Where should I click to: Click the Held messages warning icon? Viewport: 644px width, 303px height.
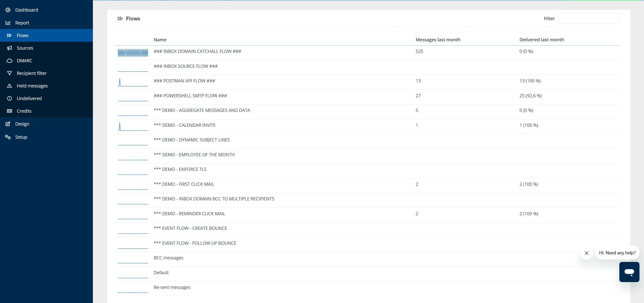tap(10, 86)
